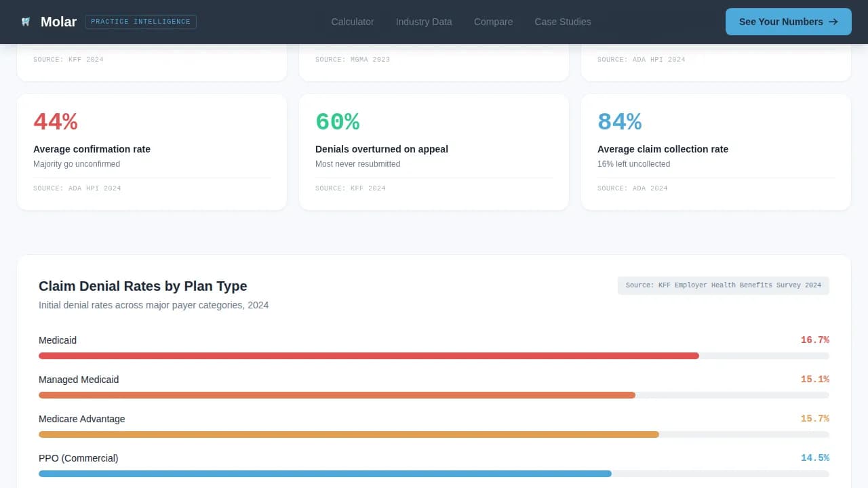
Task: Click the Most never resubmitted text
Action: tap(358, 164)
